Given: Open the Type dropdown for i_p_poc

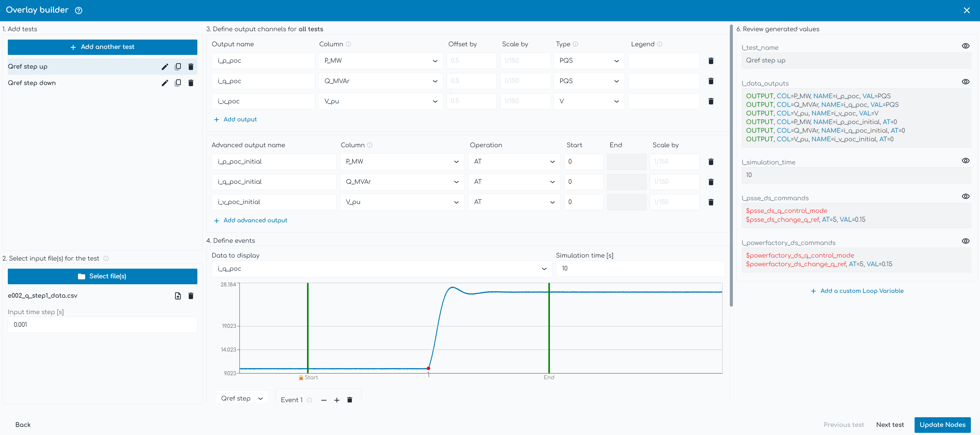Looking at the screenshot, I should point(589,61).
